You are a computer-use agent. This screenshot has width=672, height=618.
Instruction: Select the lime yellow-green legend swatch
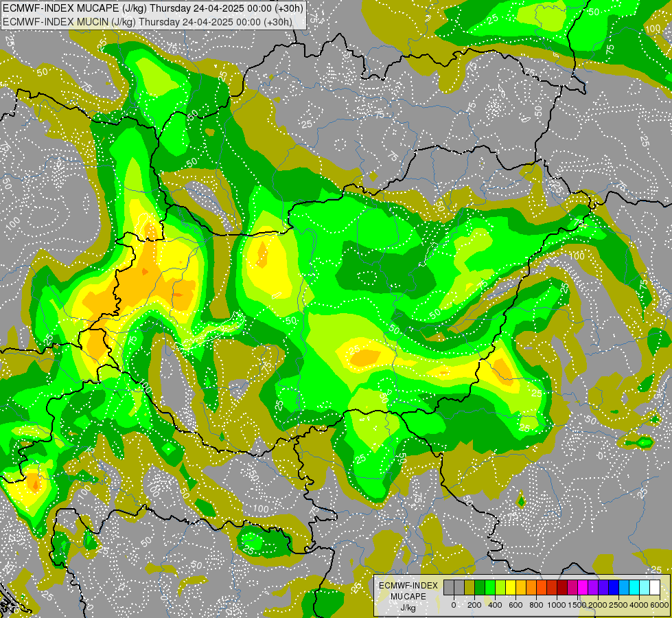500,588
